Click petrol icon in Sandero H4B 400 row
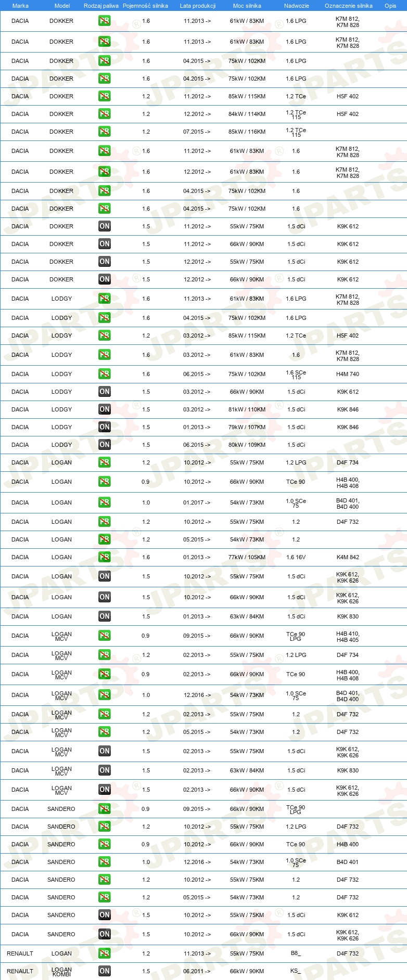This screenshot has width=407, height=980. point(105,844)
